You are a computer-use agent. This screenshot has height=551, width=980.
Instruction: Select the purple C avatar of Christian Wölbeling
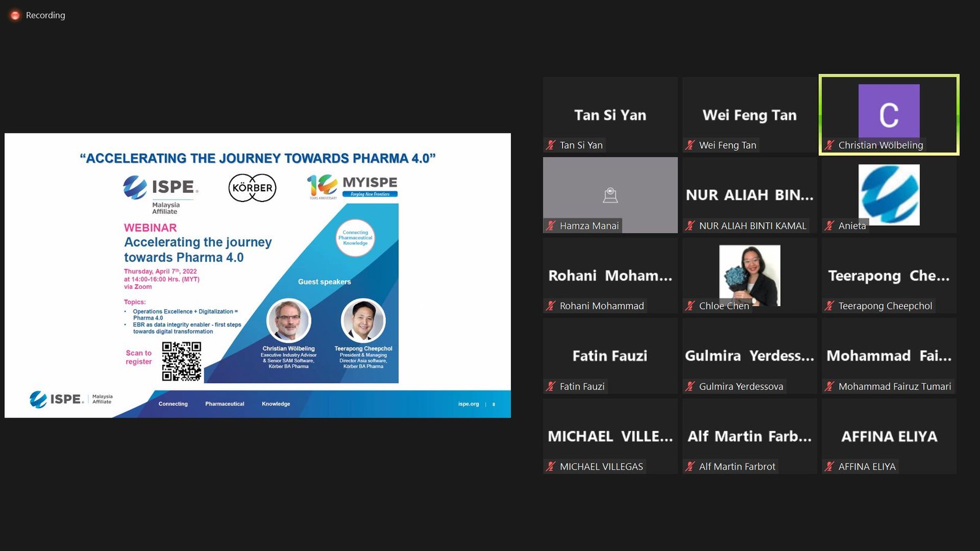coord(889,111)
